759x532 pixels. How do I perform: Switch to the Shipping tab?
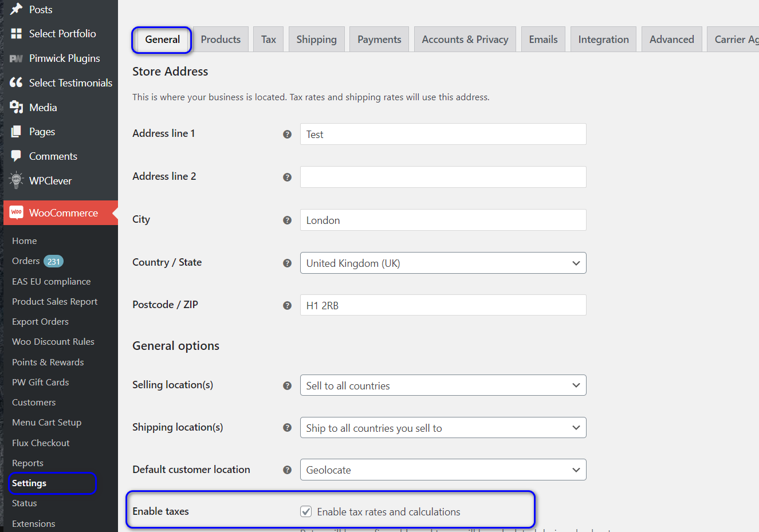pos(316,40)
